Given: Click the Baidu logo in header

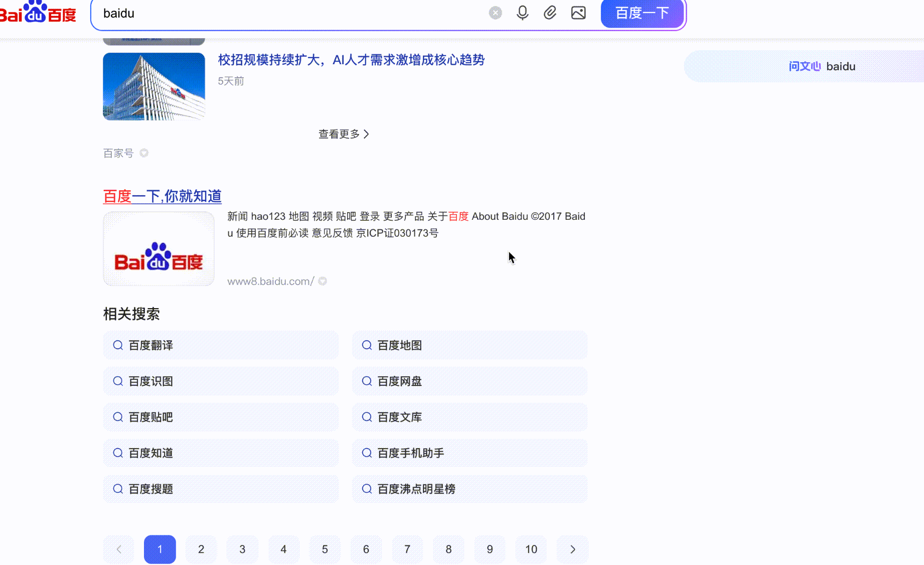Looking at the screenshot, I should (x=38, y=13).
